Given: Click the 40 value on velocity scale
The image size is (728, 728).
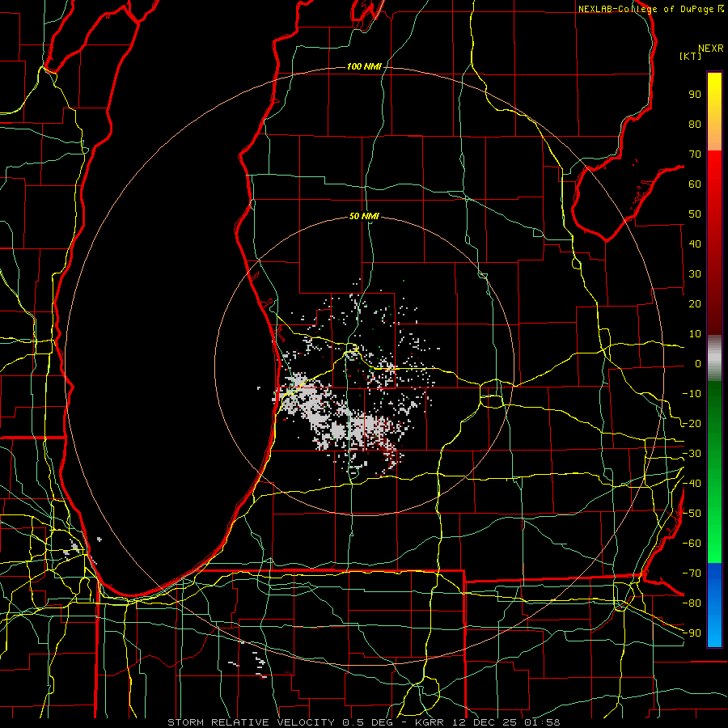Looking at the screenshot, I should [x=695, y=243].
